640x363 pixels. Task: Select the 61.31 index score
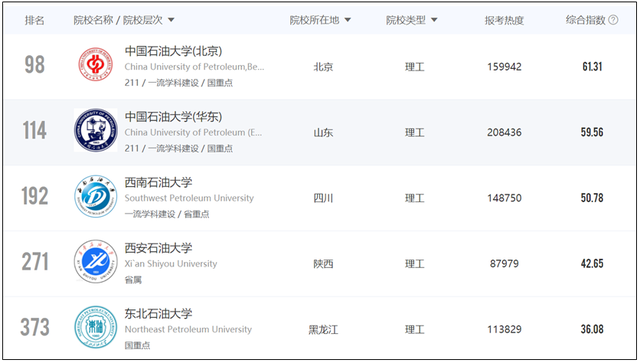pos(592,67)
